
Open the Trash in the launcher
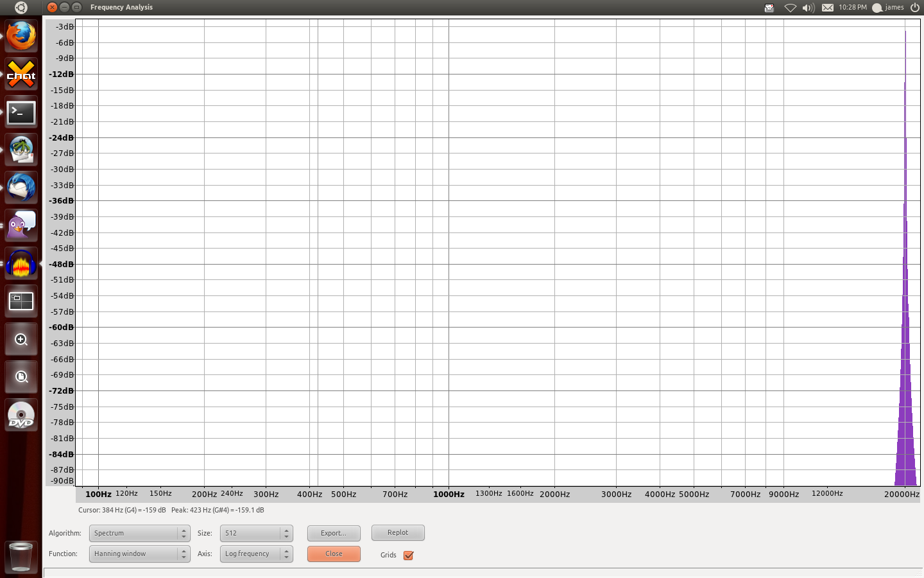[x=21, y=556]
